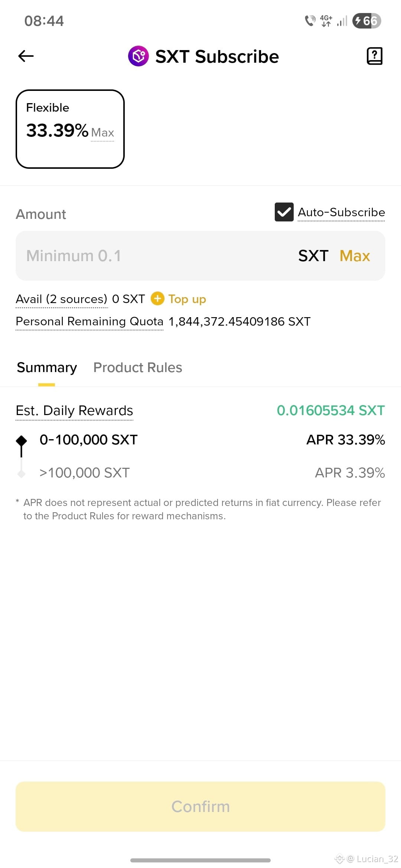Switch to the Product Rules tab
Viewport: 401px width, 868px height.
[x=138, y=368]
